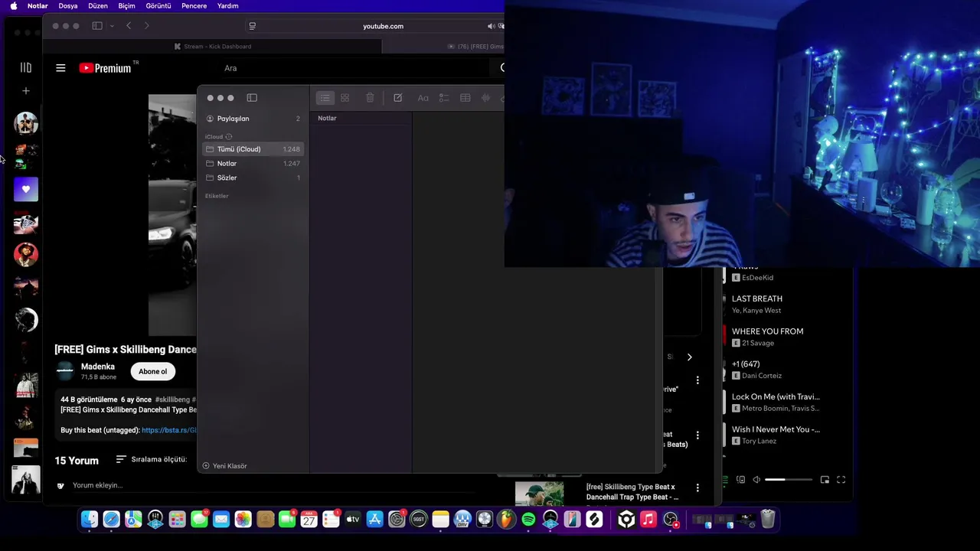Select the Paylaşılan shared folder
The image size is (980, 551).
[253, 119]
